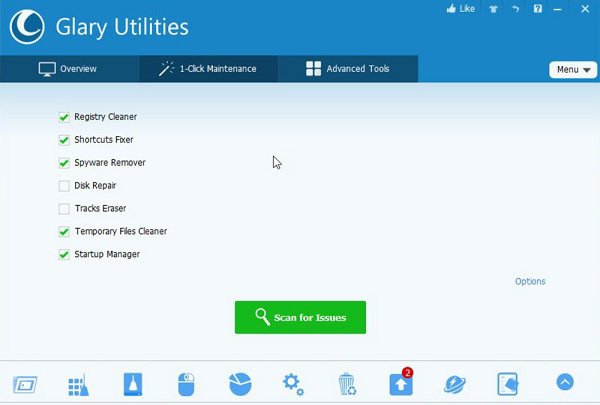Click the Glary Utilities title text
The image size is (600, 405).
[122, 27]
